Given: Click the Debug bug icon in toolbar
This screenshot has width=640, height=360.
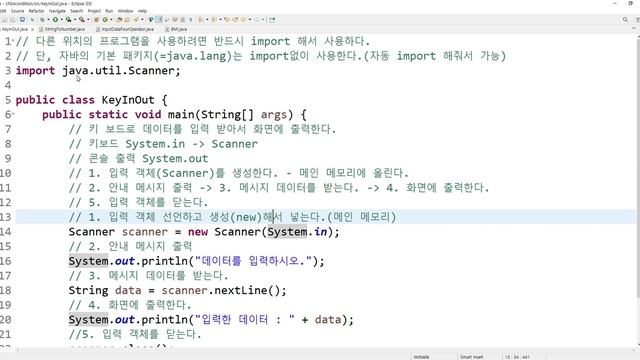Looking at the screenshot, I should 42,20.
